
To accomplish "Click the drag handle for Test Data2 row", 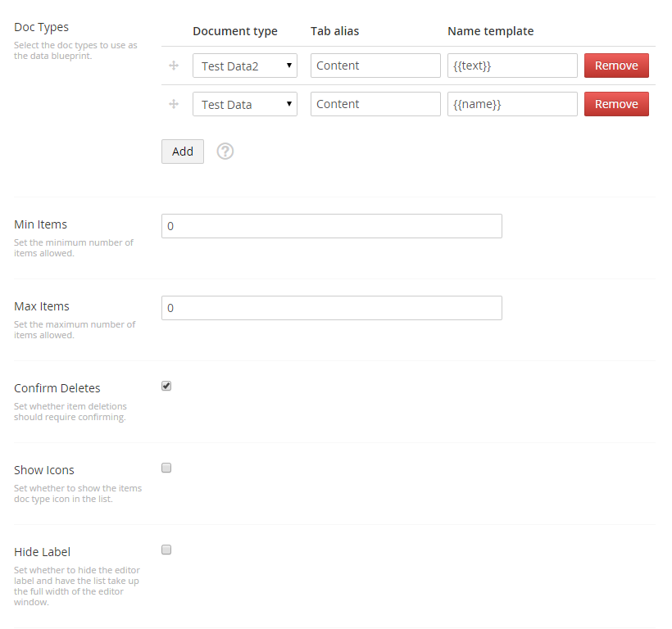I will click(174, 66).
